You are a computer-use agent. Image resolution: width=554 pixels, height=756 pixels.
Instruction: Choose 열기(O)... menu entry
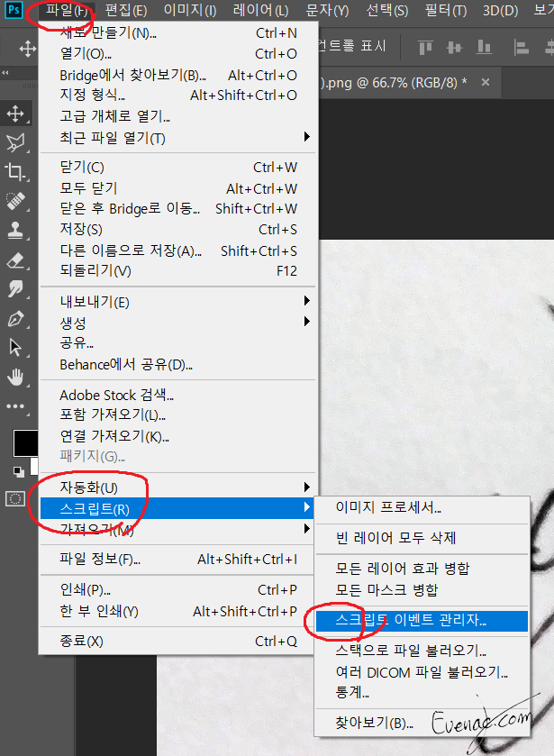[x=178, y=54]
